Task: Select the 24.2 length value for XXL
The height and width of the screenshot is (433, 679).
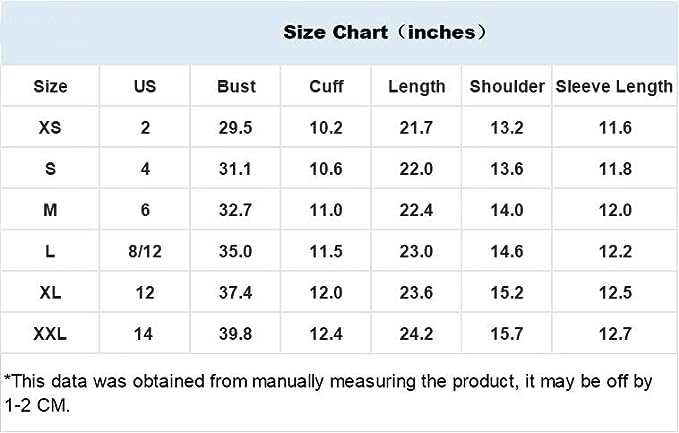Action: (416, 333)
